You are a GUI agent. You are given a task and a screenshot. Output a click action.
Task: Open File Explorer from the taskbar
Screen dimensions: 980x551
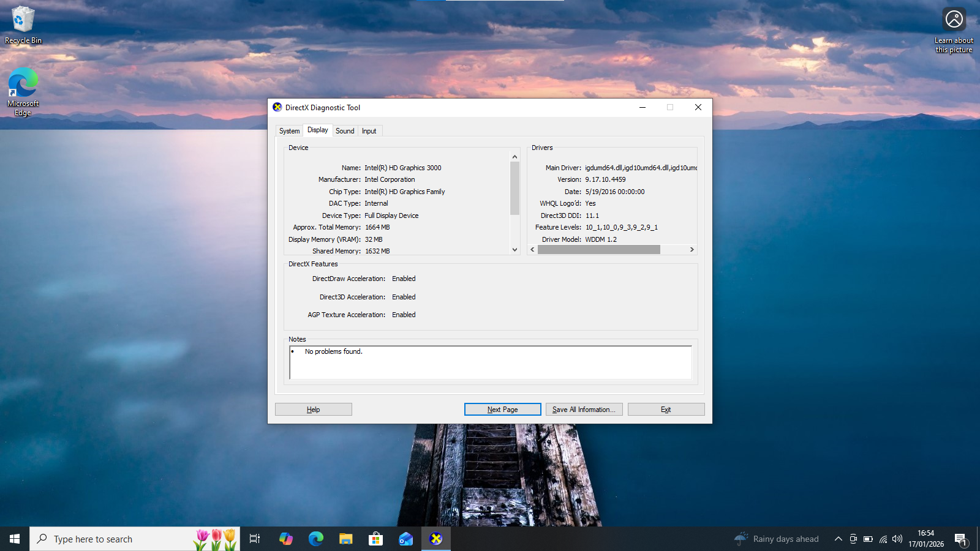pos(345,539)
